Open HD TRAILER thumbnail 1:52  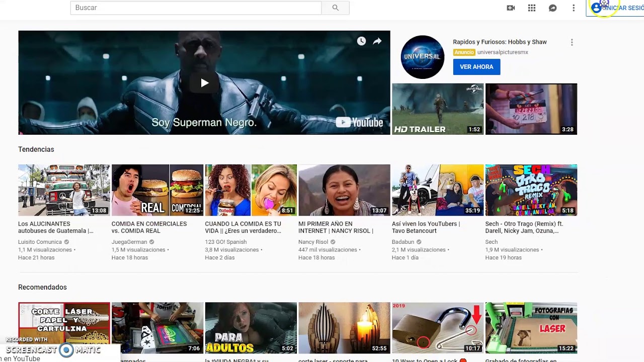(x=438, y=109)
